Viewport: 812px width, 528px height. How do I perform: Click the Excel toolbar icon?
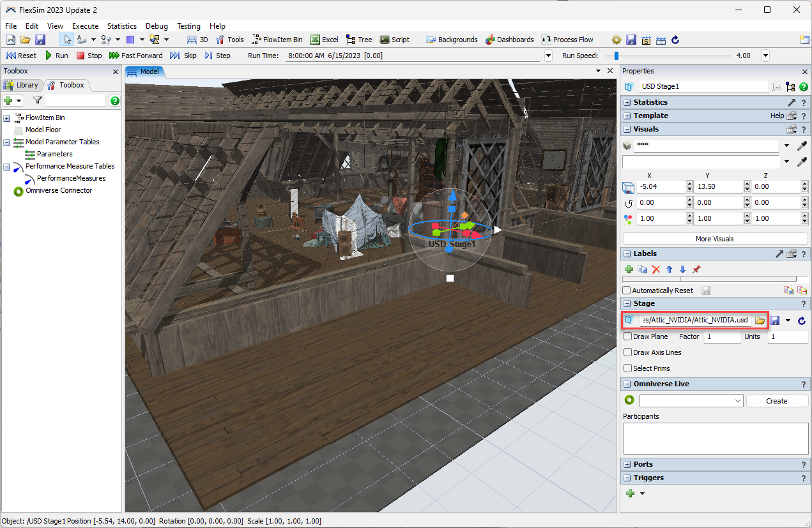click(324, 40)
